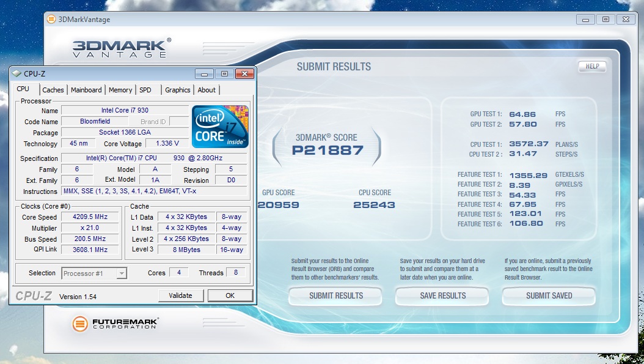Click the GPU TEST 1 value 64.86

[522, 114]
